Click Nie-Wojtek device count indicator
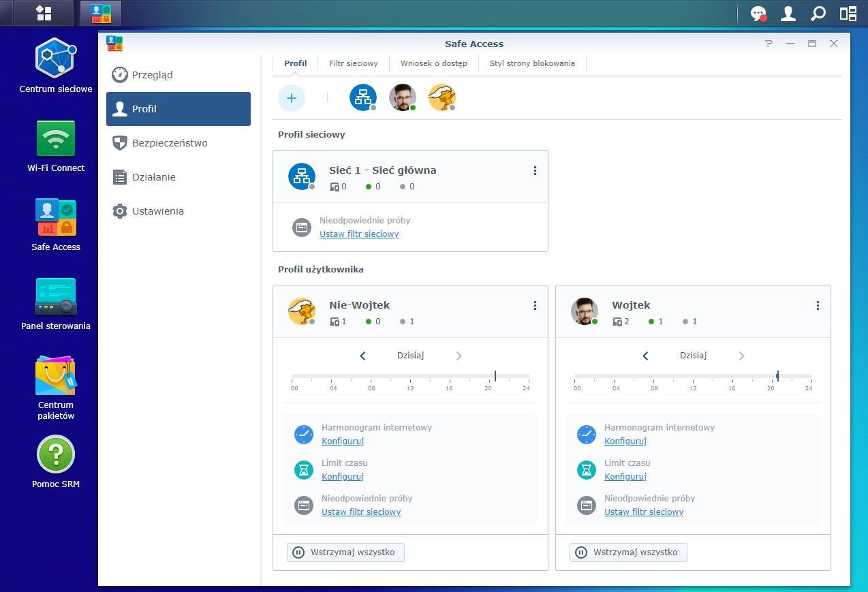868x592 pixels. click(339, 322)
